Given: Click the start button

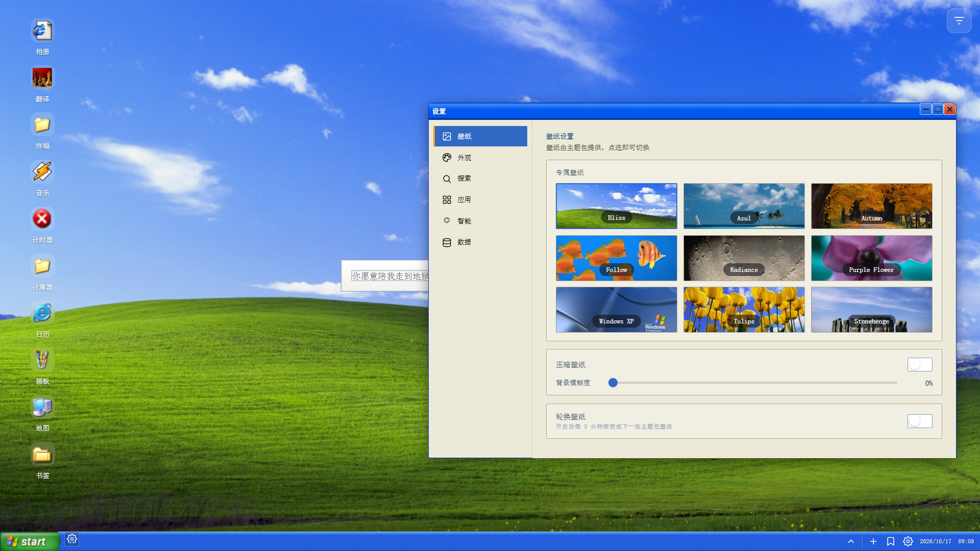Looking at the screenshot, I should pos(30,541).
